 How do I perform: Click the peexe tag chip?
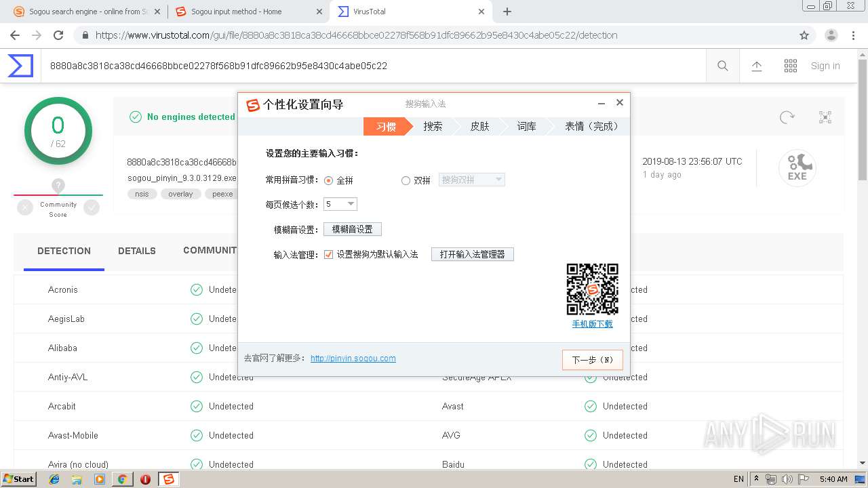click(222, 194)
